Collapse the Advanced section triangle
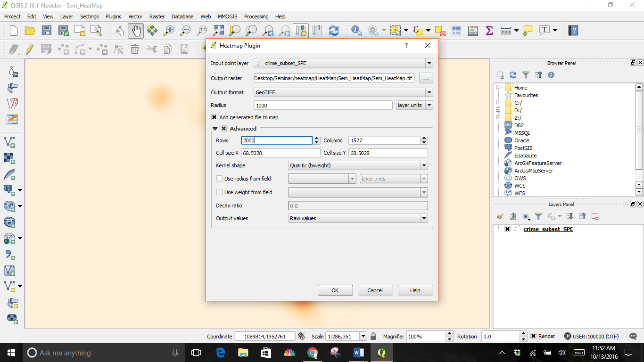 click(x=215, y=129)
